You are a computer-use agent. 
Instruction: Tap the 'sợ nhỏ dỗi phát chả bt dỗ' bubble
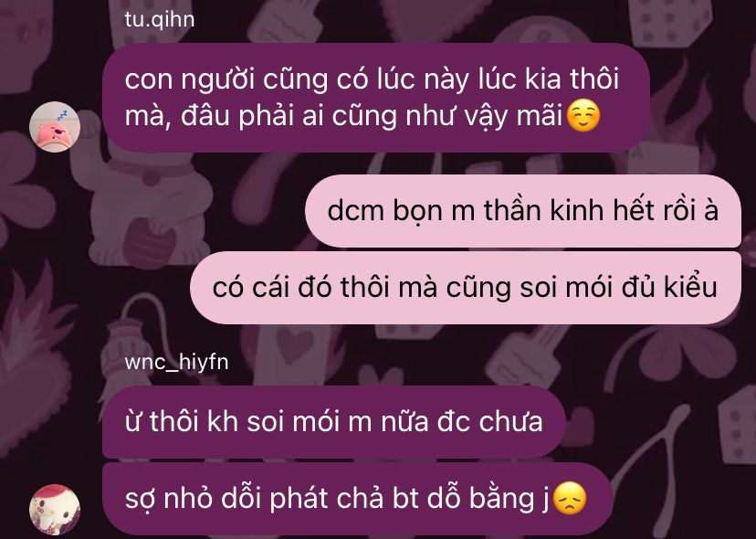(357, 499)
